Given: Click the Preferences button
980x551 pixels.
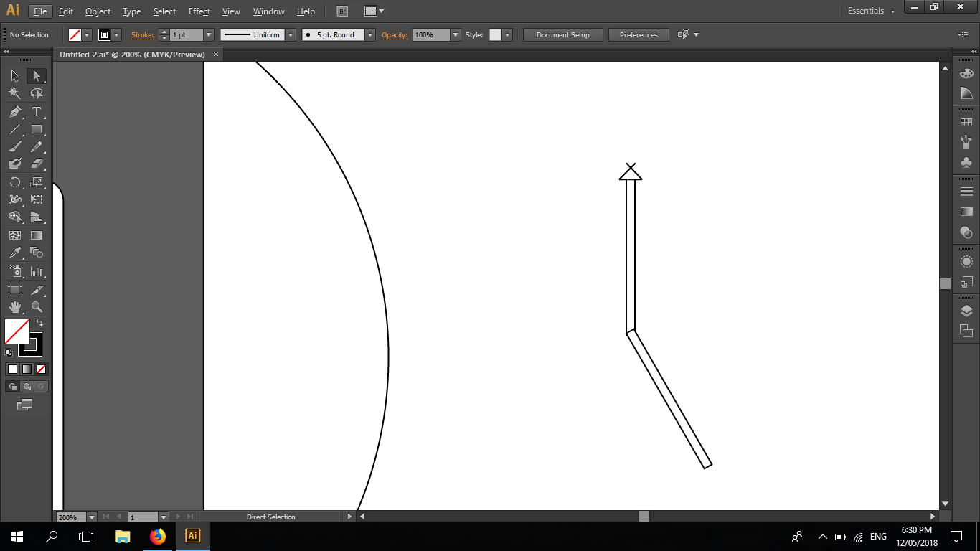Looking at the screenshot, I should (x=639, y=34).
